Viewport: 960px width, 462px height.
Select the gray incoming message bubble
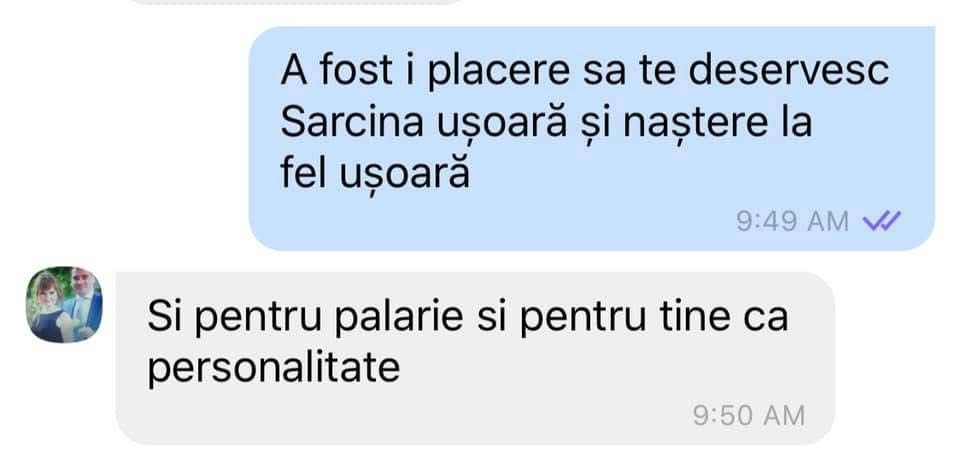[x=475, y=358]
